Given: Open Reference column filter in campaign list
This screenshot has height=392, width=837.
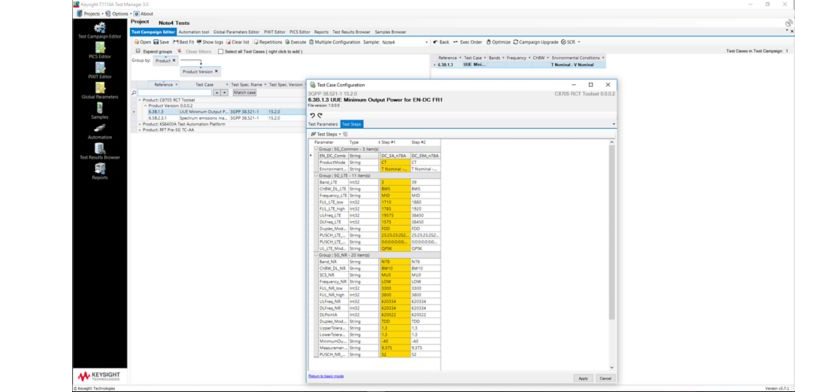Looking at the screenshot, I should click(x=459, y=58).
